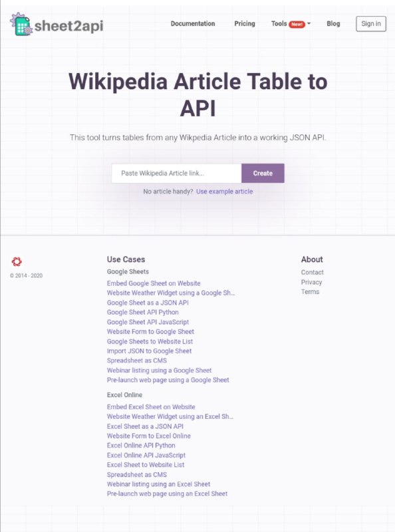Click the Excel Online subheading
This screenshot has height=532, width=395.
pyautogui.click(x=124, y=395)
